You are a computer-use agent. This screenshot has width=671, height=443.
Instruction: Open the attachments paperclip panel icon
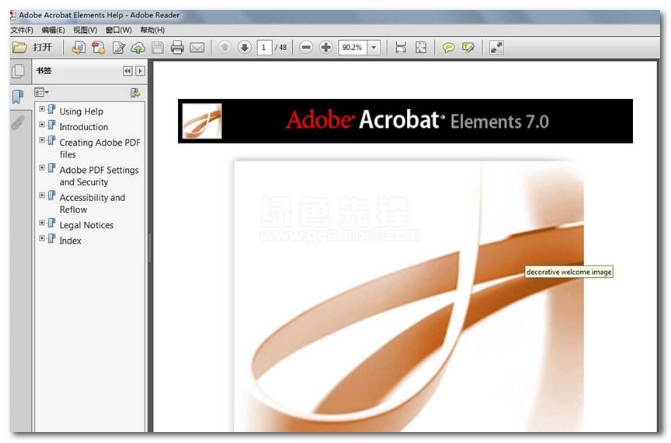pos(18,122)
